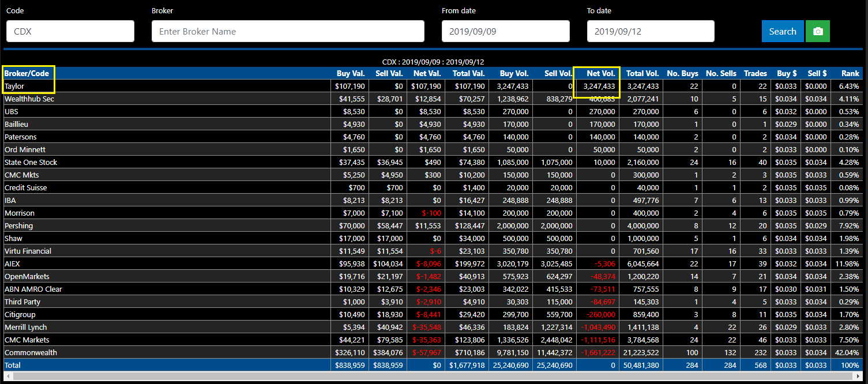Viewport: 868px width, 384px height.
Task: Select the Taylor broker row name
Action: point(14,86)
